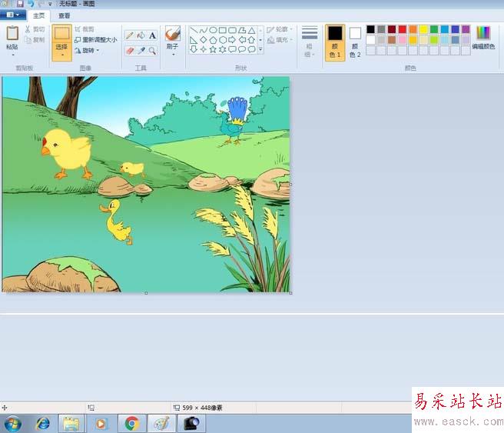Switch to the View (查看) tab
Screen dimensions: 504x433
tap(64, 15)
